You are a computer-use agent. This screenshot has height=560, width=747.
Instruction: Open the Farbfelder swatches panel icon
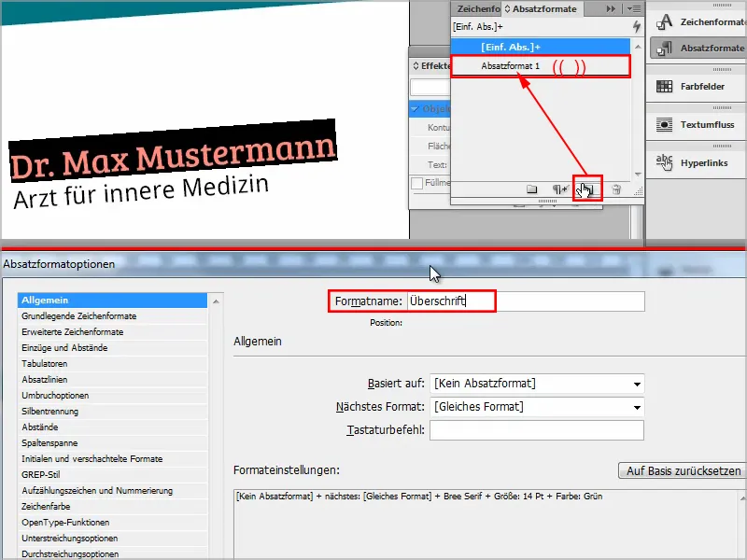664,86
